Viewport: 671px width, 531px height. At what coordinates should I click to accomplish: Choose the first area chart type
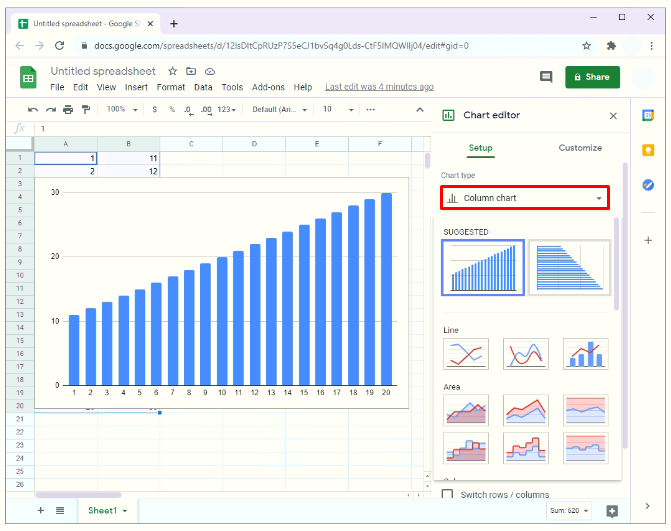pyautogui.click(x=466, y=410)
